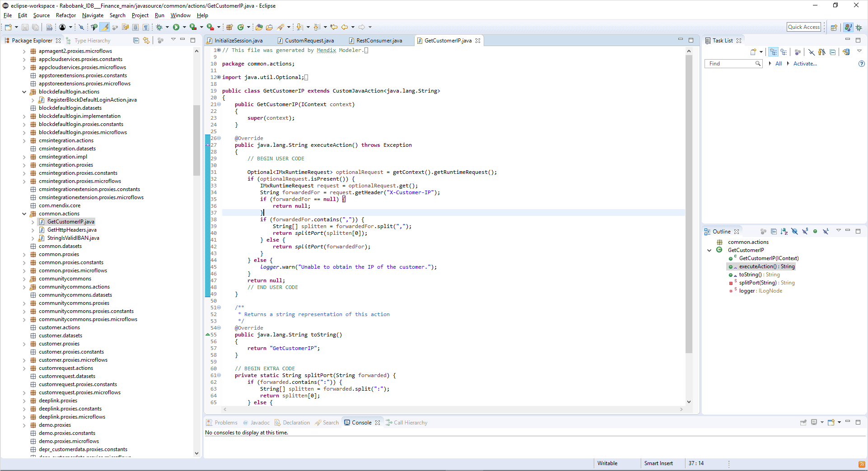Synchronize changed tasks in Task List

tap(846, 52)
